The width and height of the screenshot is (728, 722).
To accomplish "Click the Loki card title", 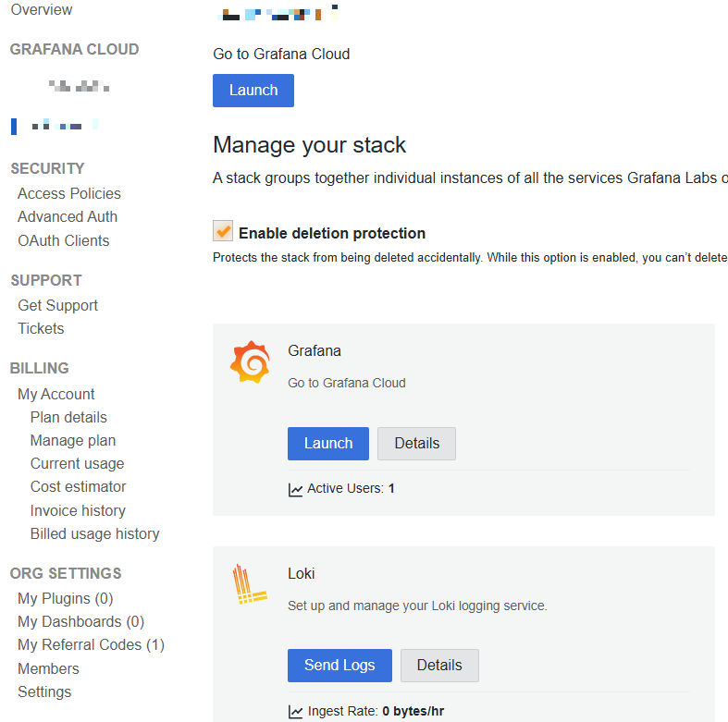I will pyautogui.click(x=302, y=573).
